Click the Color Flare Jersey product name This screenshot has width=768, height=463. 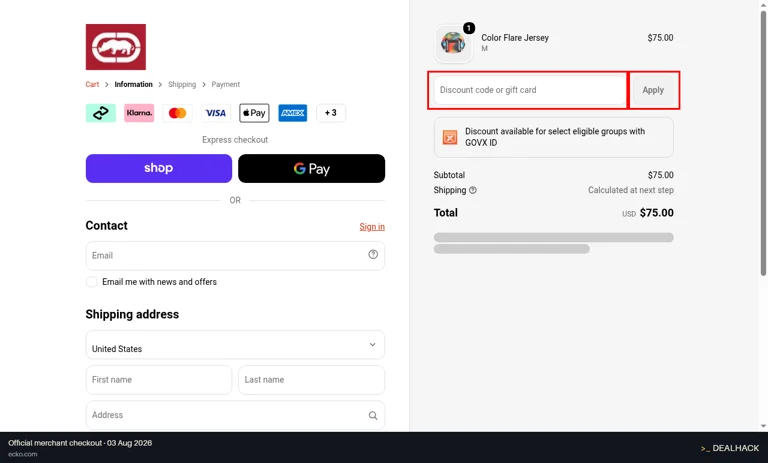pyautogui.click(x=515, y=38)
